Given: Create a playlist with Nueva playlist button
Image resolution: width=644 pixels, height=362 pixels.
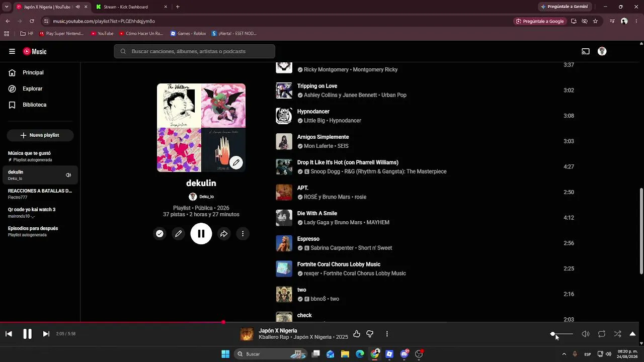Looking at the screenshot, I should pyautogui.click(x=40, y=135).
